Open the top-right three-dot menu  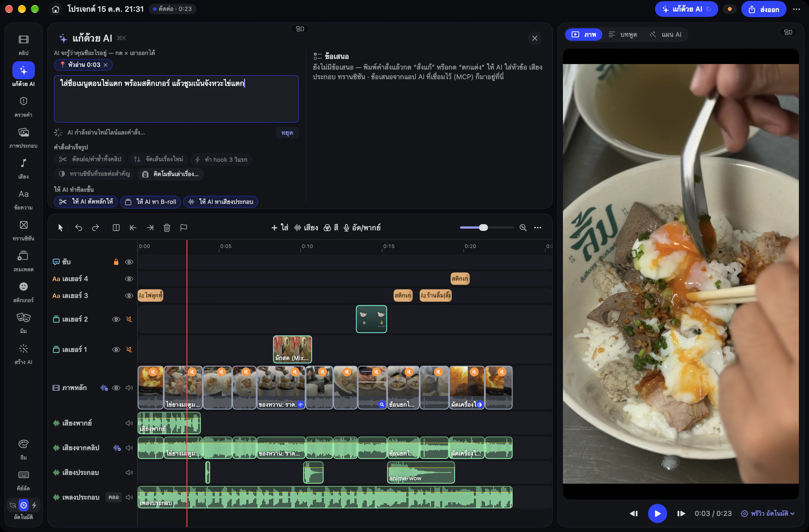796,9
